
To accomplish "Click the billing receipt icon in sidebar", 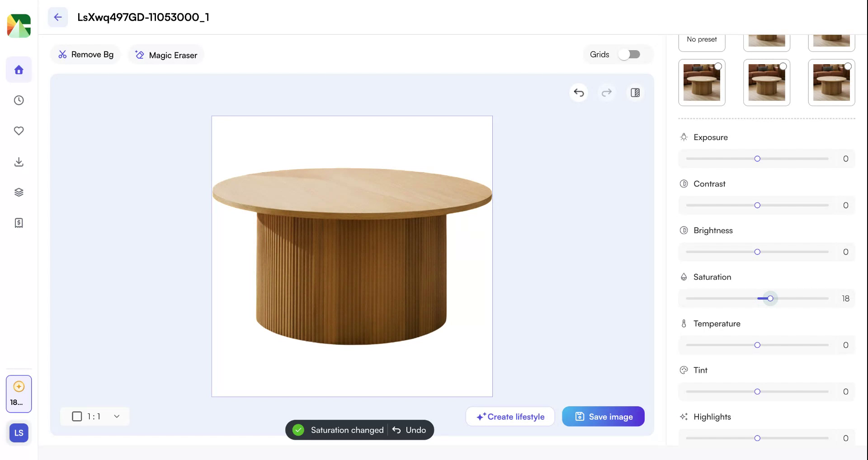I will 19,222.
